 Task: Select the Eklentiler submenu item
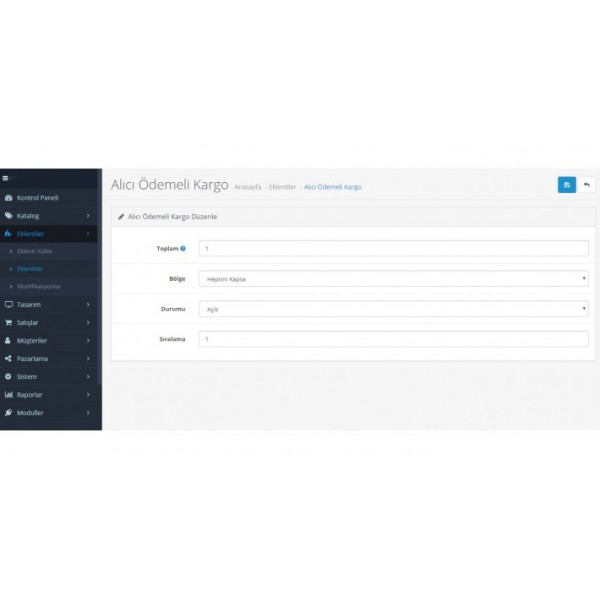pyautogui.click(x=49, y=269)
